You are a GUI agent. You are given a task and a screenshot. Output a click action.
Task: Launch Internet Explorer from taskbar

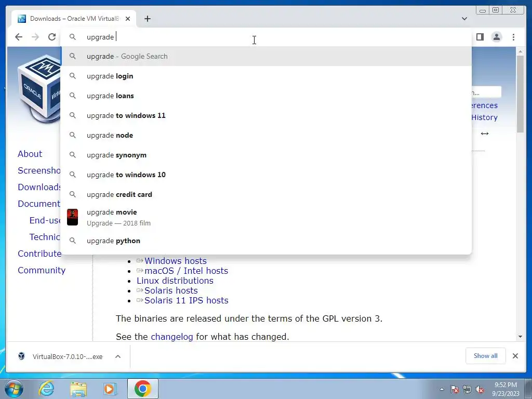point(46,389)
